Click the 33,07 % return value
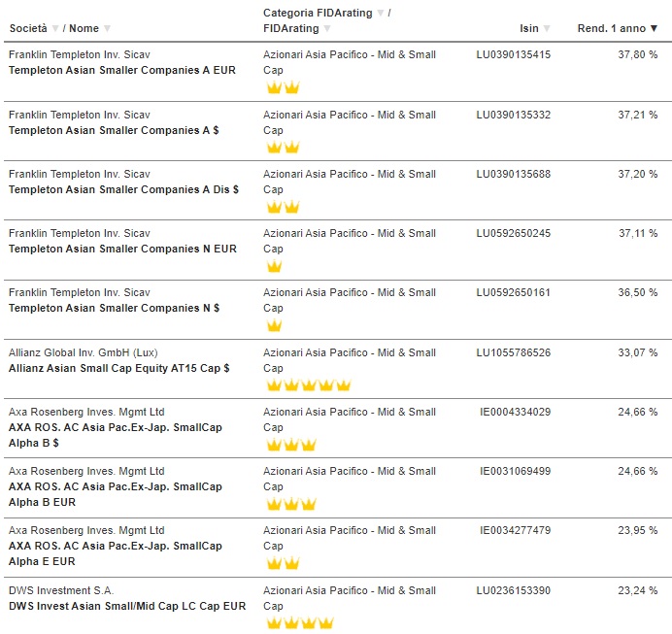 [x=638, y=353]
